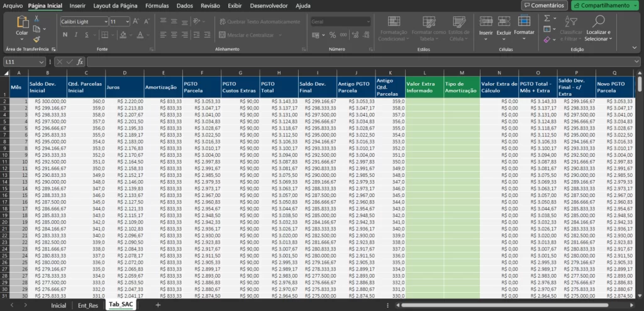Open Formatar como Tabela menu
The width and height of the screenshot is (644, 311).
(429, 29)
